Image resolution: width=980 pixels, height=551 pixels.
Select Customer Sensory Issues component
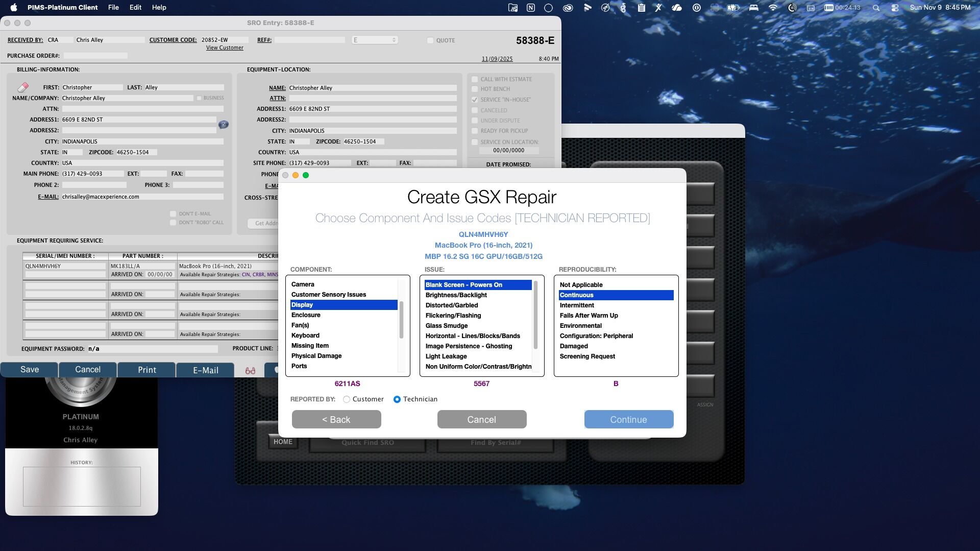[344, 295]
